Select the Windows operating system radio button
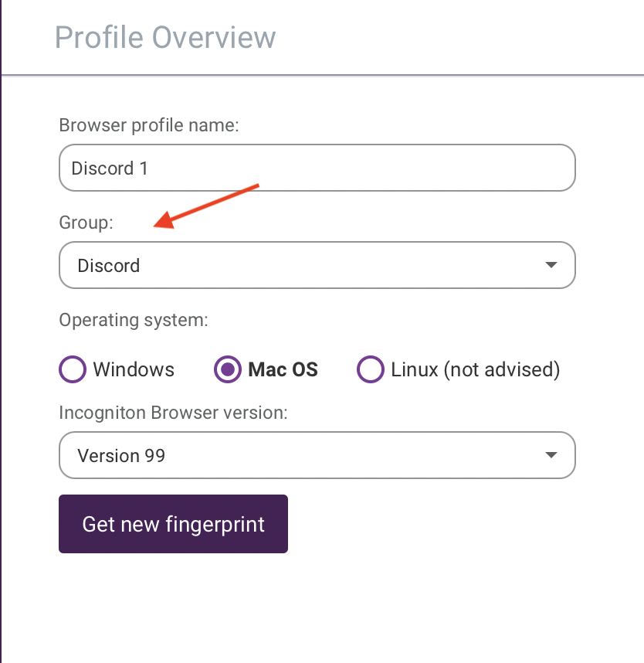Viewport: 644px width, 663px height. tap(73, 369)
